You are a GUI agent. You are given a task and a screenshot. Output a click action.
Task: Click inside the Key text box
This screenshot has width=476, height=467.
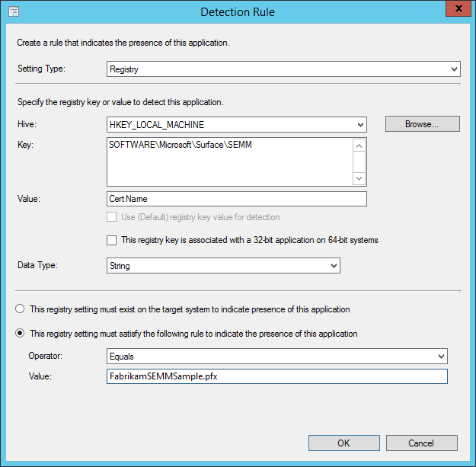[228, 161]
